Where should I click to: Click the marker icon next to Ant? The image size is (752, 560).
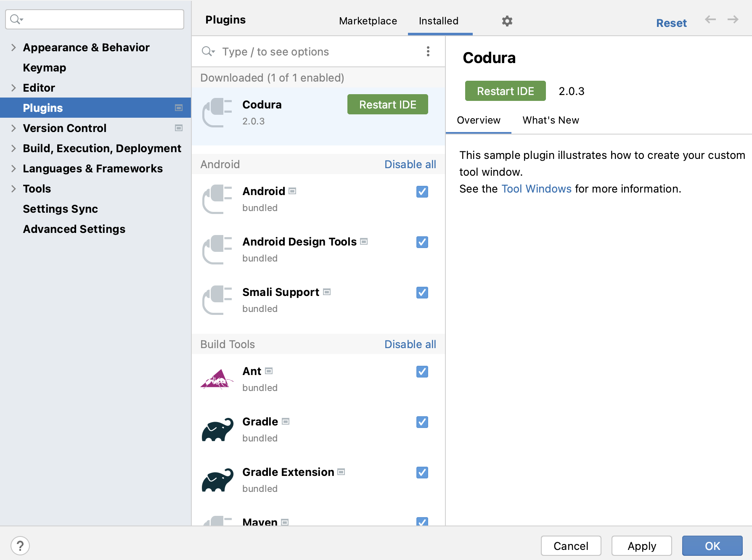point(269,371)
